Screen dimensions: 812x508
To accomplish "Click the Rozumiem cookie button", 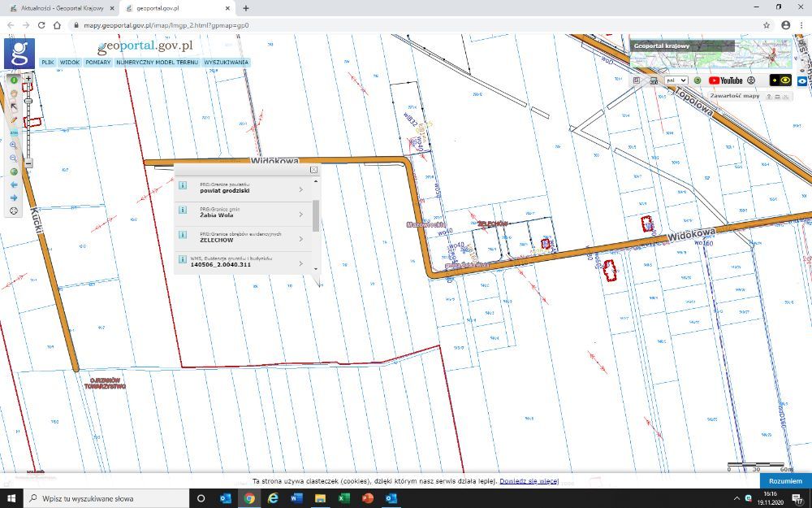I will click(785, 481).
